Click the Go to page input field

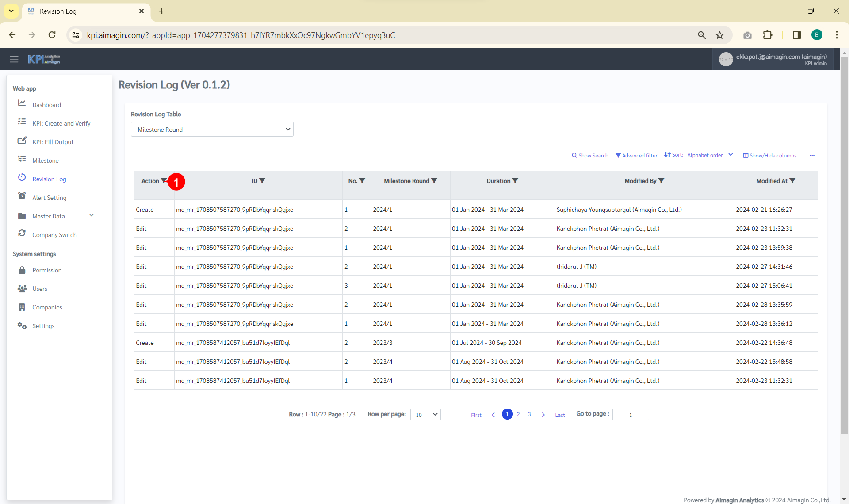tap(631, 415)
